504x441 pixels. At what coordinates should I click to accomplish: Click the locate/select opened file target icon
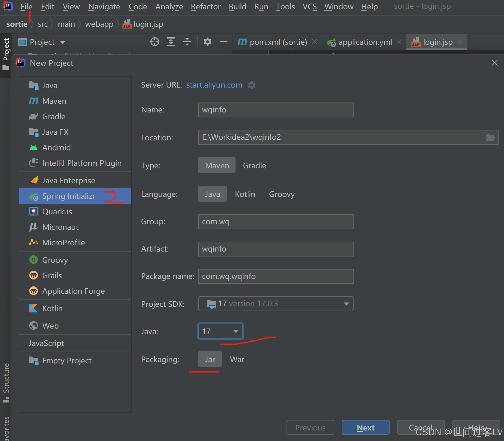[x=155, y=42]
